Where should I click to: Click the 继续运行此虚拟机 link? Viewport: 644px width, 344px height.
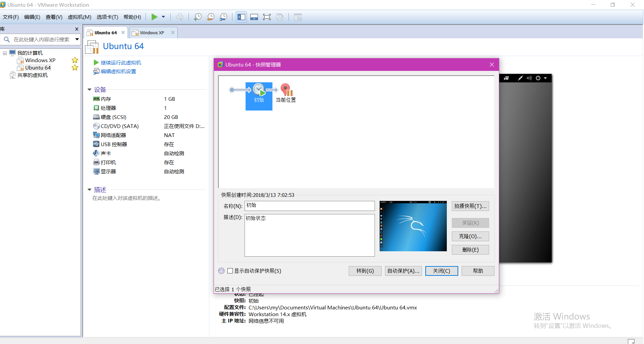(x=121, y=63)
